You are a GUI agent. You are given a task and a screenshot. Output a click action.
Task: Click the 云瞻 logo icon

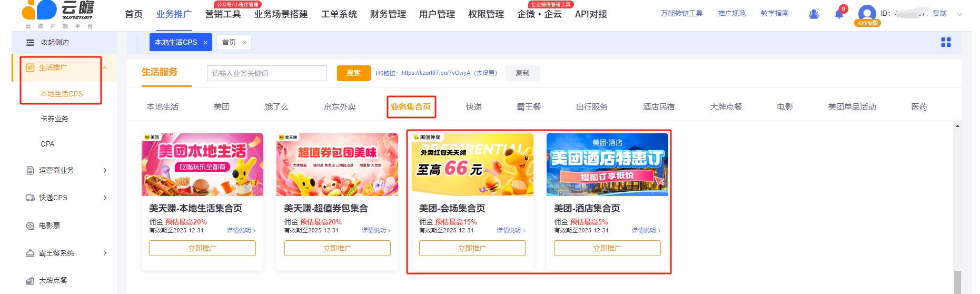point(39,9)
